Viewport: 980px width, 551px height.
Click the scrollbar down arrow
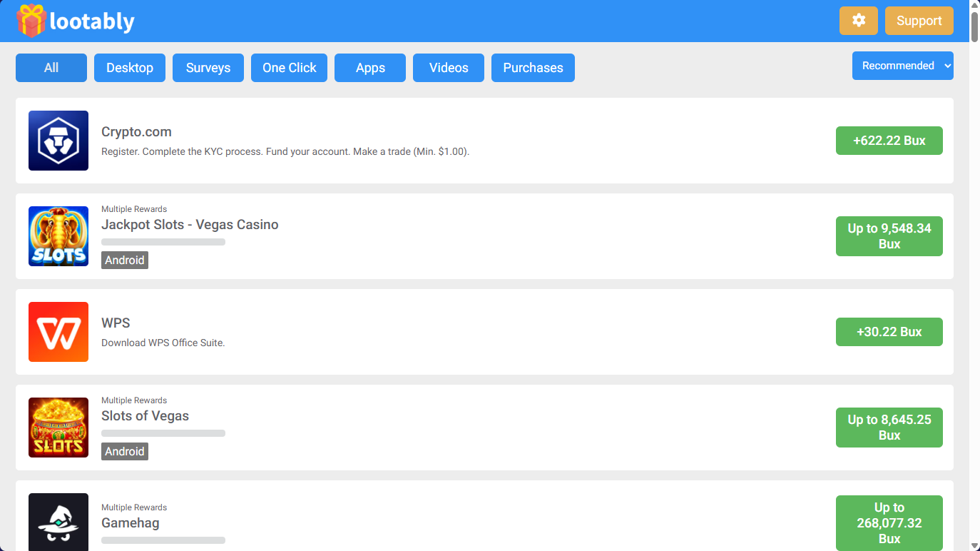[x=974, y=545]
